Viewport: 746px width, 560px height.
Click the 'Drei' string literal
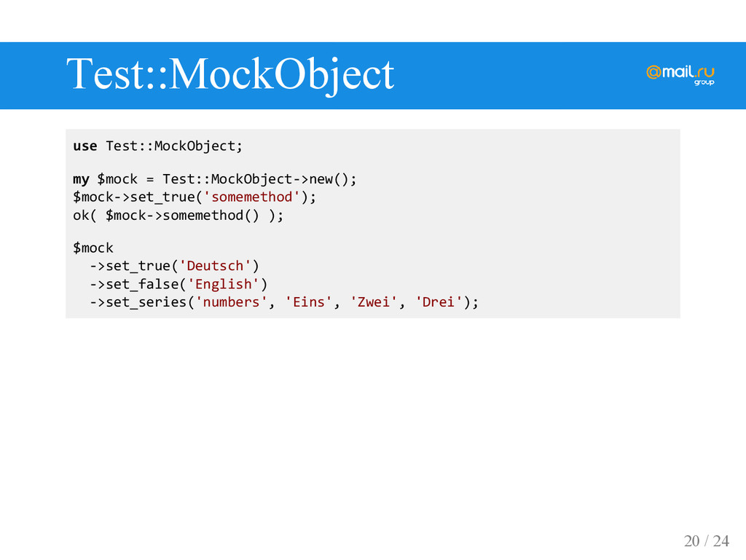pyautogui.click(x=439, y=302)
